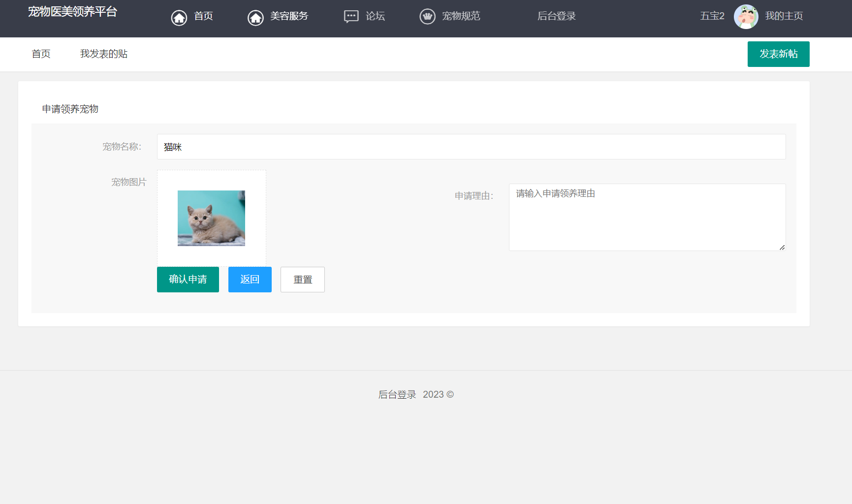Click the 发表新帖 button
This screenshot has width=852, height=504.
pos(778,54)
